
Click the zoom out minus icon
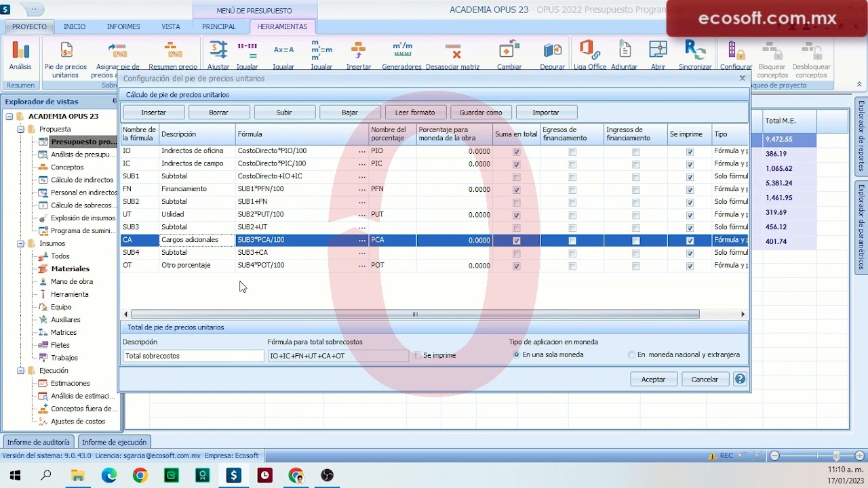pos(774,456)
